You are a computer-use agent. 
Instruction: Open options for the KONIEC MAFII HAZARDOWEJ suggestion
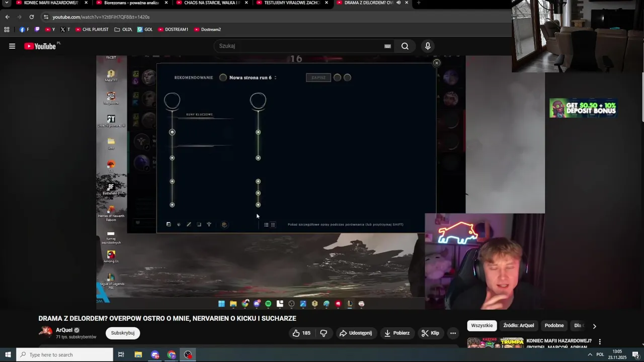point(599,342)
